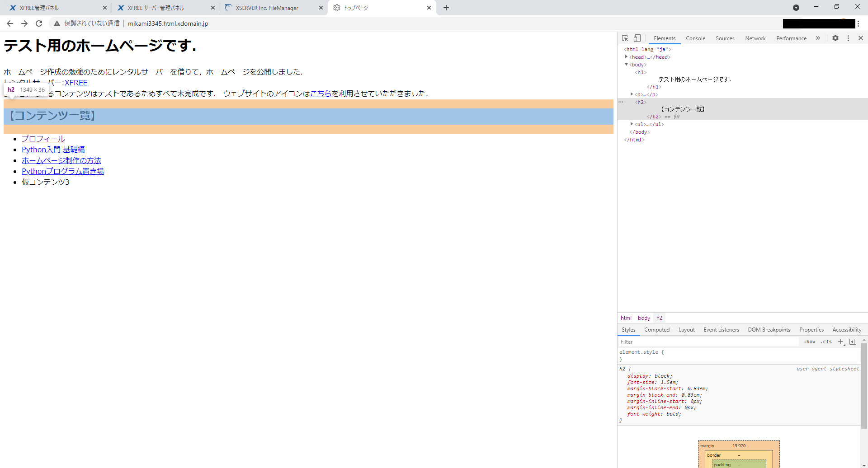
Task: Close the XFREE管理パネル tab
Action: [105, 8]
